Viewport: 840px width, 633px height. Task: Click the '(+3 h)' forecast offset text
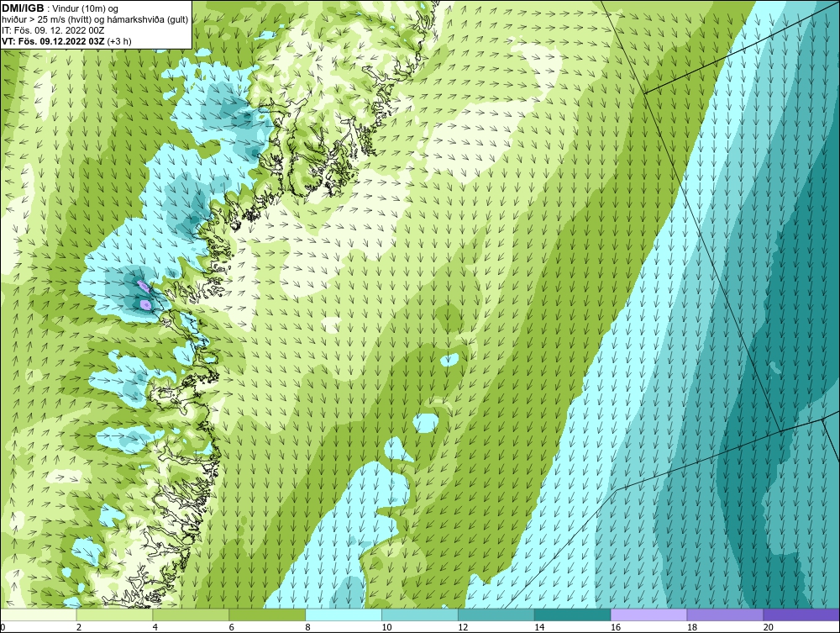(119, 41)
